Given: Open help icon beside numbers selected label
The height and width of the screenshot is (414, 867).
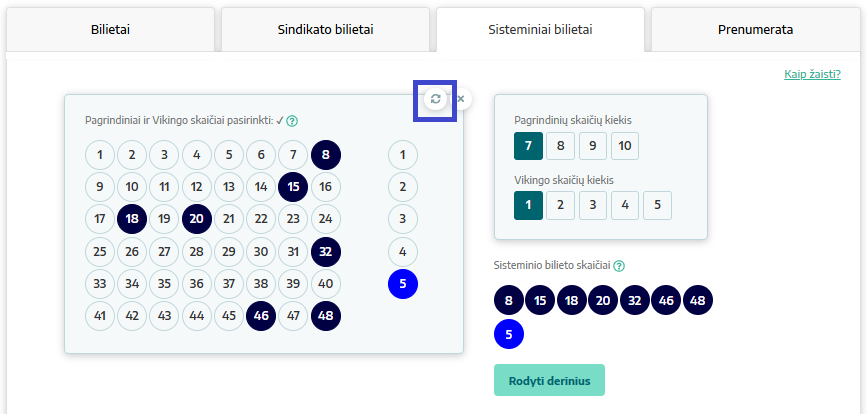Looking at the screenshot, I should click(x=293, y=120).
